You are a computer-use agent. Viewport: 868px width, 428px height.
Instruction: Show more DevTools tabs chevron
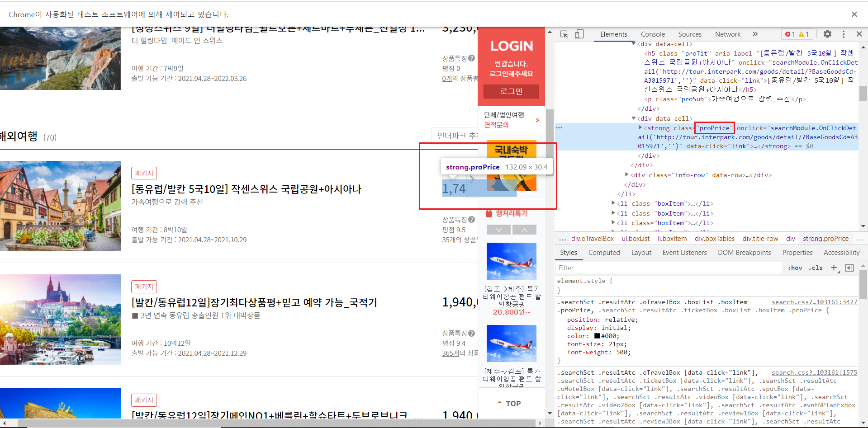point(755,34)
